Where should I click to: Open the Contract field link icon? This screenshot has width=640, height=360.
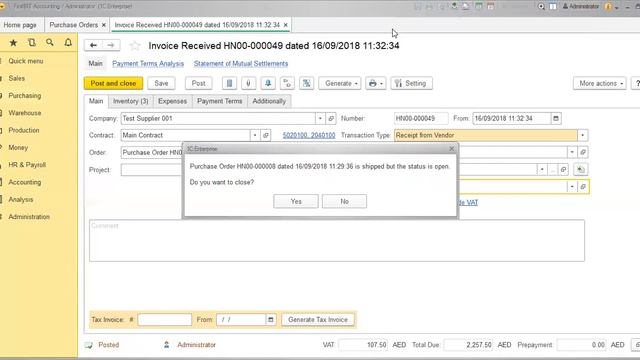(266, 135)
